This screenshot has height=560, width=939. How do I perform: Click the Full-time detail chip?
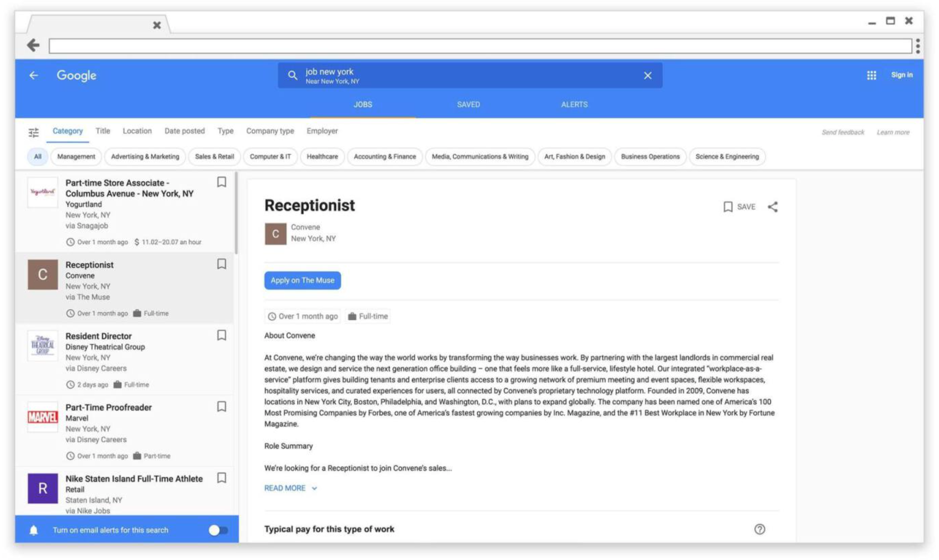[368, 316]
